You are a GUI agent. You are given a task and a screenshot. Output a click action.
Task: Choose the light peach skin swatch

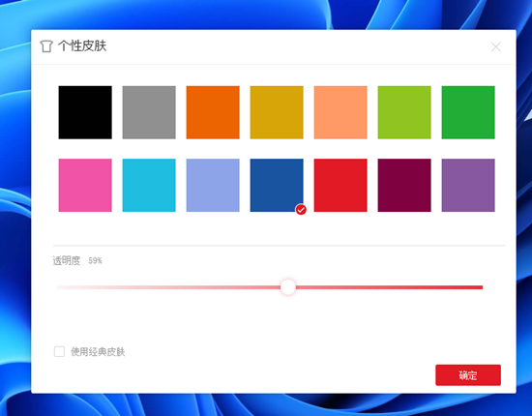pyautogui.click(x=340, y=112)
